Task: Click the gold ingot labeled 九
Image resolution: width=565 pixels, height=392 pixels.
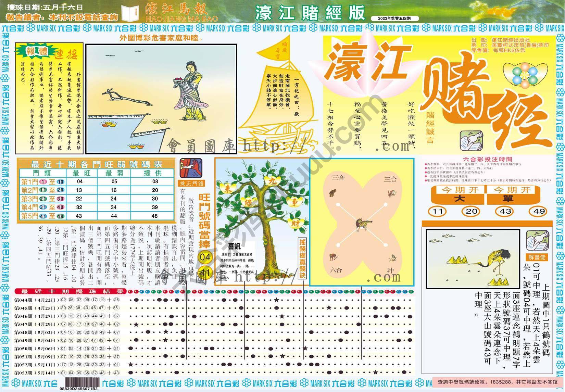Action: pyautogui.click(x=273, y=181)
